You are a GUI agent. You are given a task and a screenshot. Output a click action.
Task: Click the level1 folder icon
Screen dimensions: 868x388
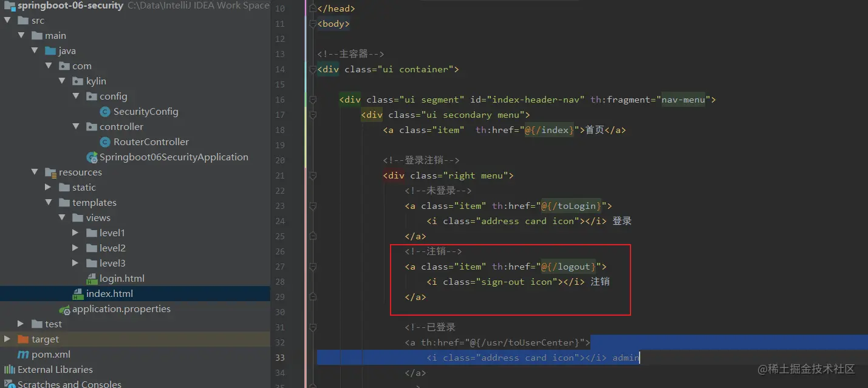pos(92,233)
